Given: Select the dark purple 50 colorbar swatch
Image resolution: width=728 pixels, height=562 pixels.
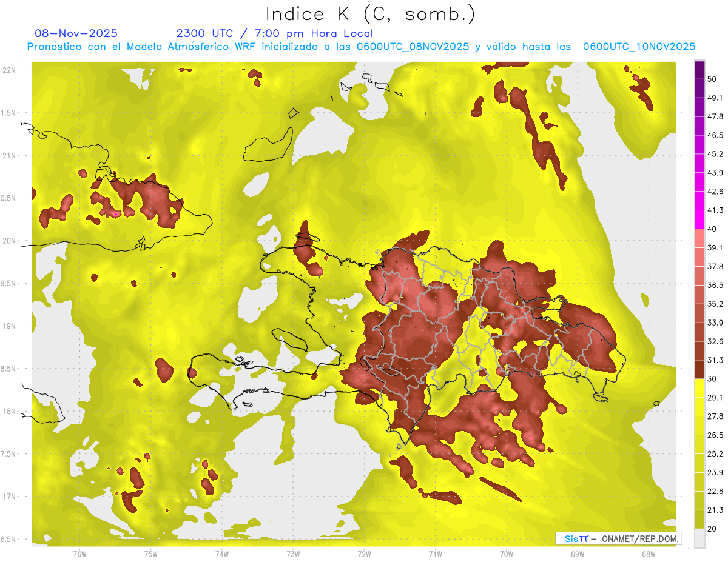Looking at the screenshot, I should (x=700, y=70).
